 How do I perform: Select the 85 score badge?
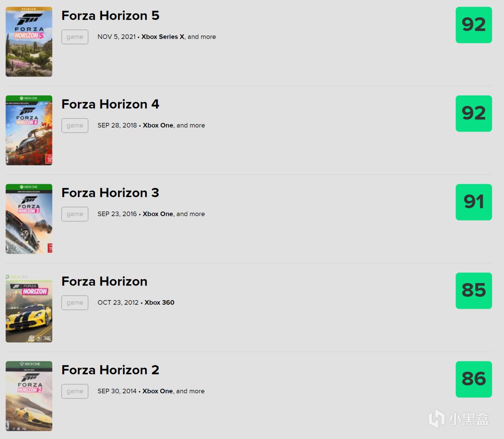[474, 291]
